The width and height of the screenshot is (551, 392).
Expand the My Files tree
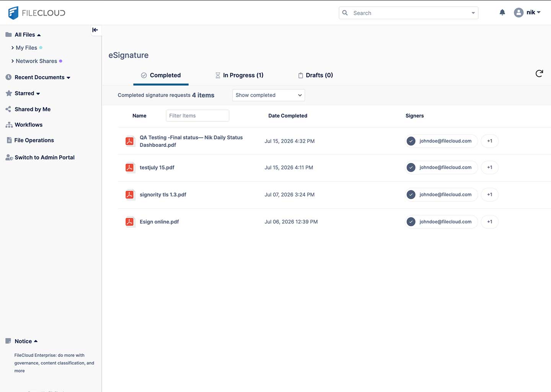(x=13, y=47)
